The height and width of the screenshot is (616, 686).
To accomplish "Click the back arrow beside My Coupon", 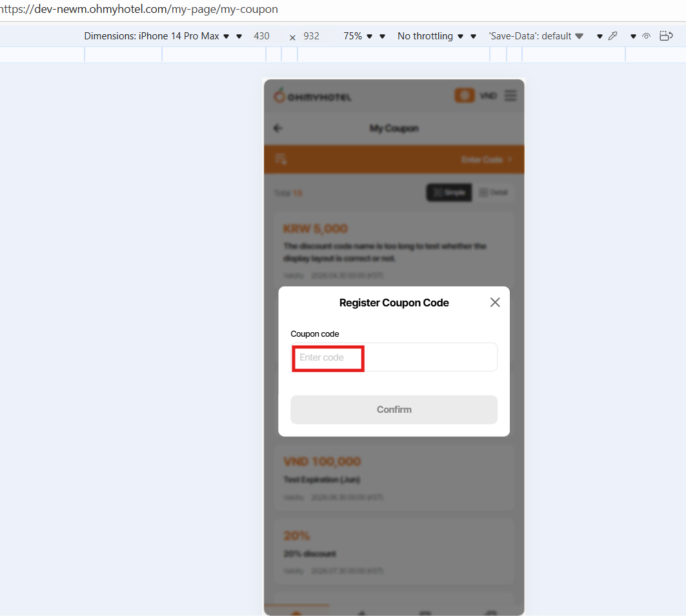I will pos(277,128).
